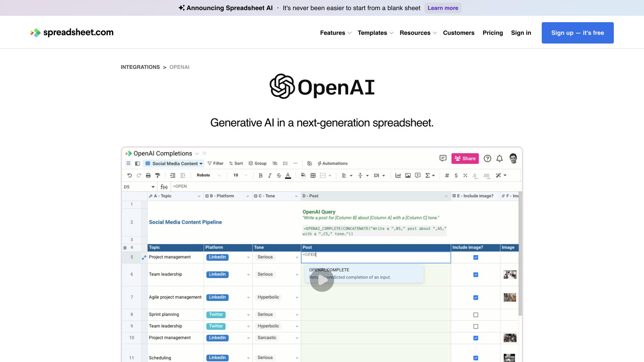644x362 pixels.
Task: Expand the Tone dropdown showing Sarcastic
Action: coord(297,338)
